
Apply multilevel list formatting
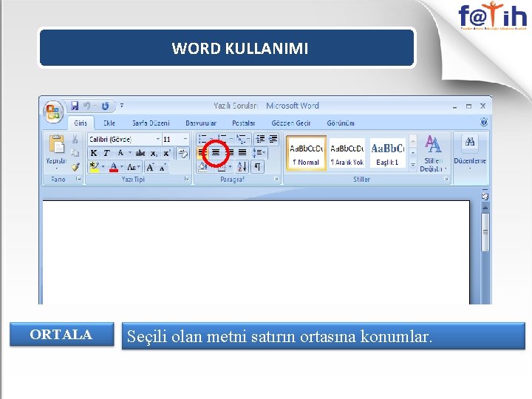point(242,139)
